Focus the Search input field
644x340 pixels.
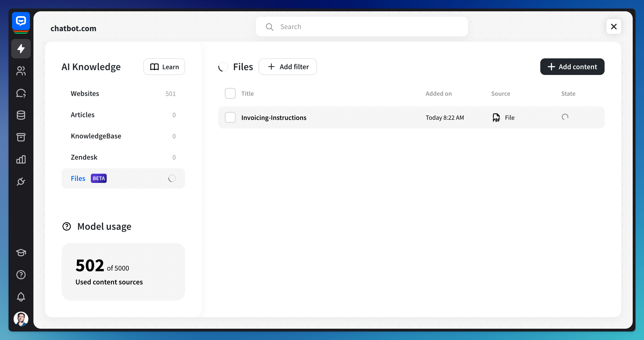(x=362, y=27)
